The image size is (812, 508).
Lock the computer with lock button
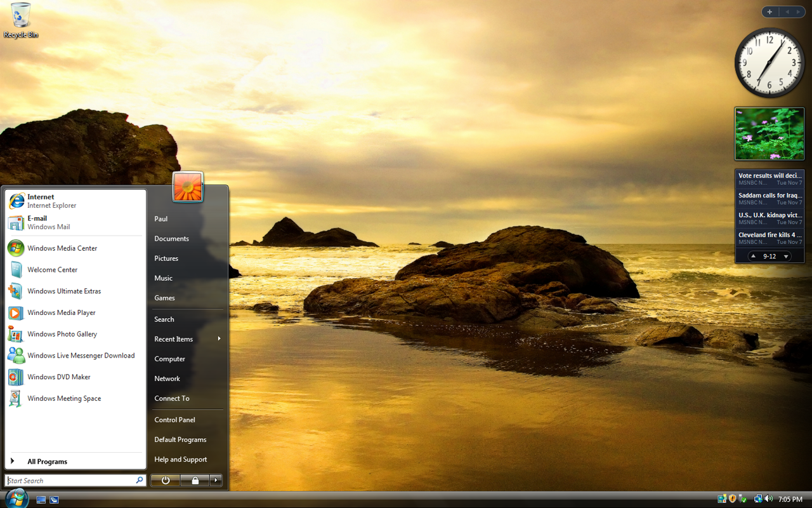click(195, 481)
